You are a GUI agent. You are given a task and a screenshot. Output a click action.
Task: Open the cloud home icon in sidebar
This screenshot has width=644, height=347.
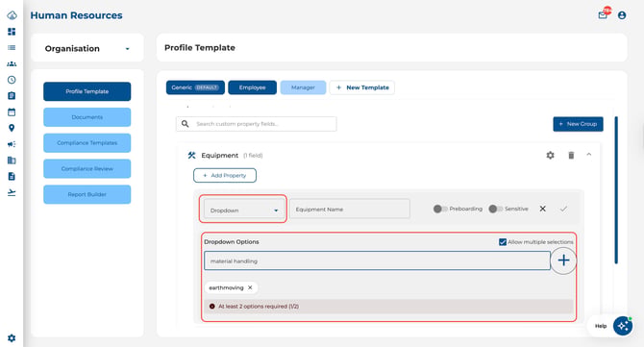tap(12, 15)
